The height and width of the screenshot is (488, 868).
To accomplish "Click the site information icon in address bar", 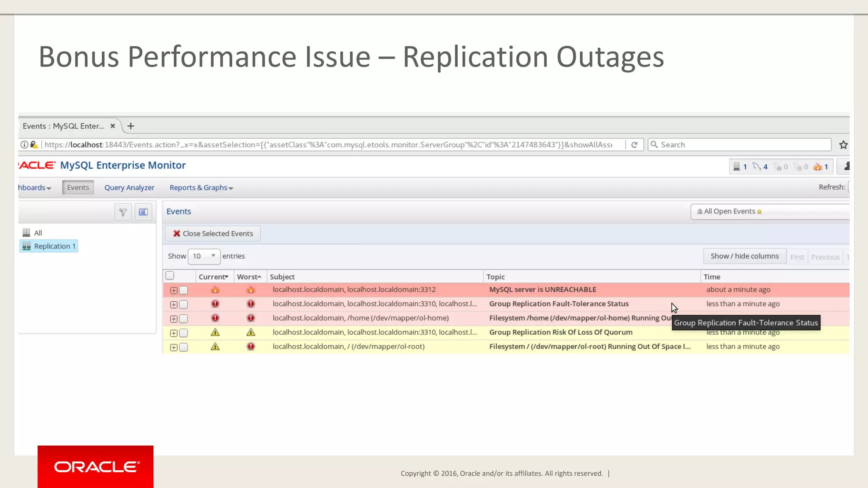I will click(24, 144).
